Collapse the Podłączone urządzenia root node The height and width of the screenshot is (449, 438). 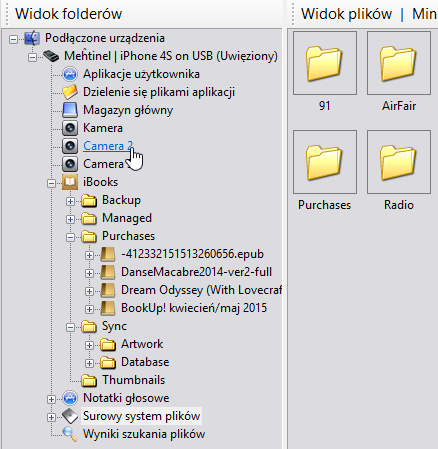pyautogui.click(x=13, y=39)
